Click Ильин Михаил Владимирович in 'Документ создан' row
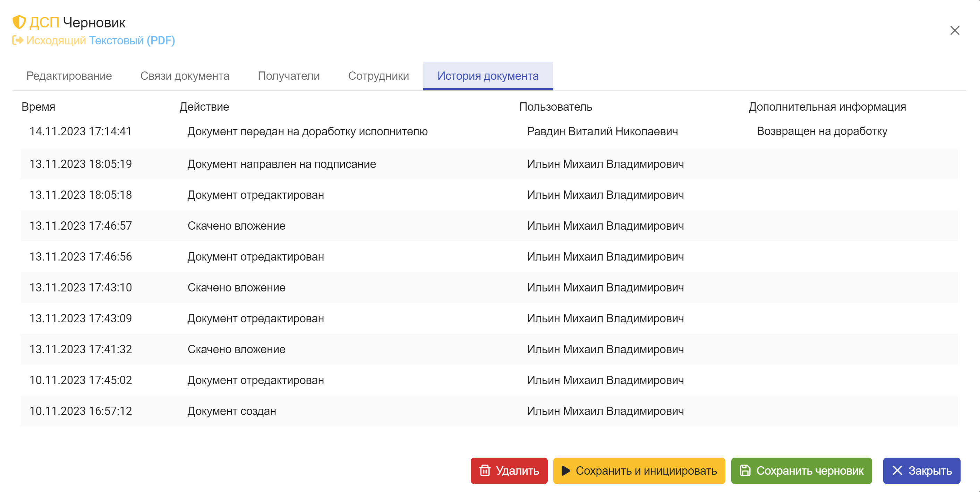Viewport: 980px width, 492px height. point(605,411)
